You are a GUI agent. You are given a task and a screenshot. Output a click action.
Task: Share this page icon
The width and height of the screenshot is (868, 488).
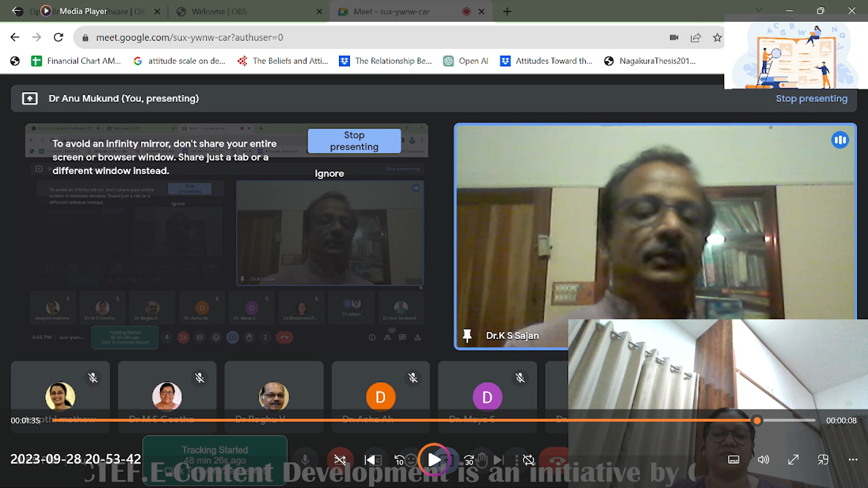[695, 37]
